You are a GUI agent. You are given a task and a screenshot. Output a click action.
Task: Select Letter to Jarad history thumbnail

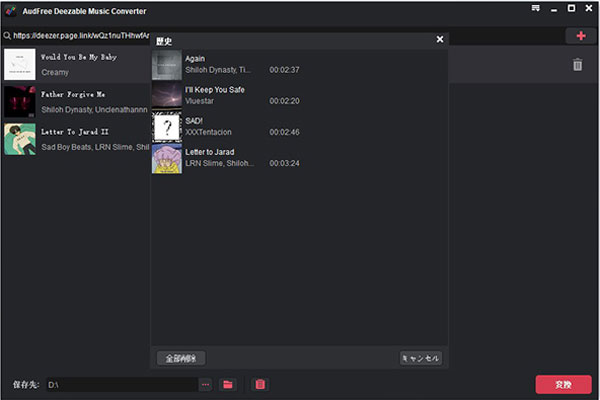(x=167, y=158)
